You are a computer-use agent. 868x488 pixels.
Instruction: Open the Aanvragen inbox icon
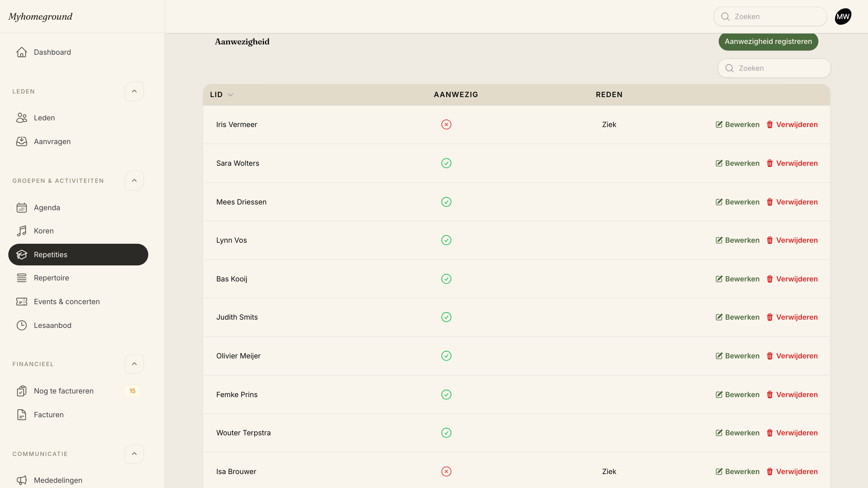point(21,141)
